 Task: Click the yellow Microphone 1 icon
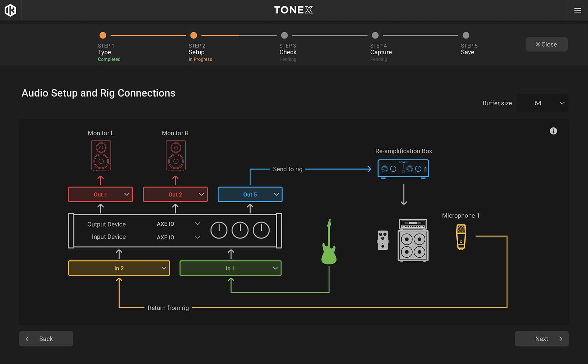461,237
